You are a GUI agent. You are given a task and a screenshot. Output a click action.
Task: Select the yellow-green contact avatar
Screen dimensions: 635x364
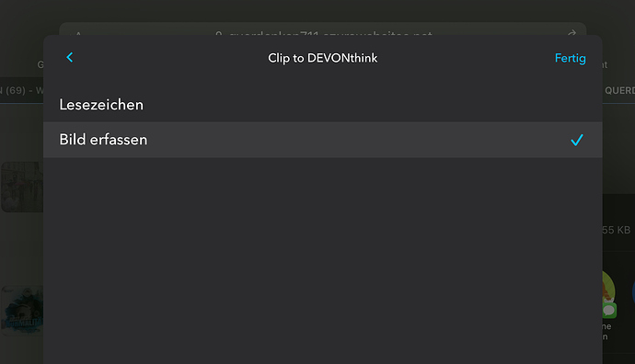tap(608, 287)
